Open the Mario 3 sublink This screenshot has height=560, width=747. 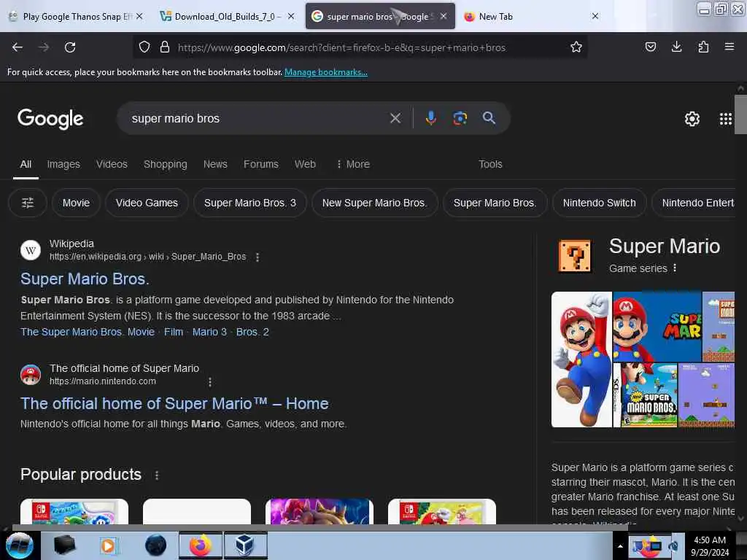tap(209, 332)
